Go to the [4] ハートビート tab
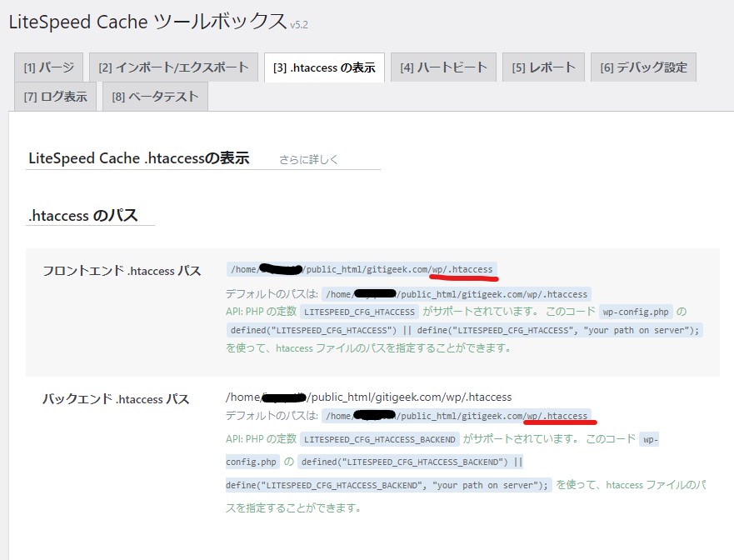The height and width of the screenshot is (560, 734). coord(443,67)
